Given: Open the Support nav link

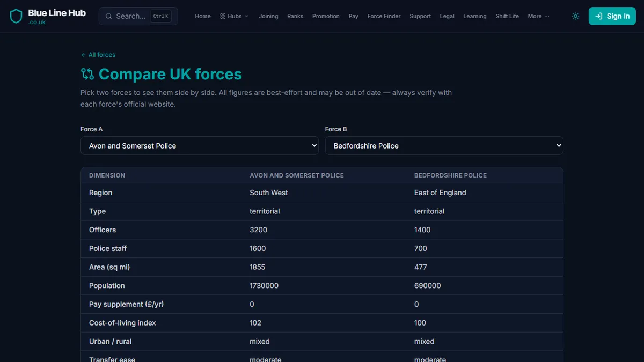Looking at the screenshot, I should 420,16.
